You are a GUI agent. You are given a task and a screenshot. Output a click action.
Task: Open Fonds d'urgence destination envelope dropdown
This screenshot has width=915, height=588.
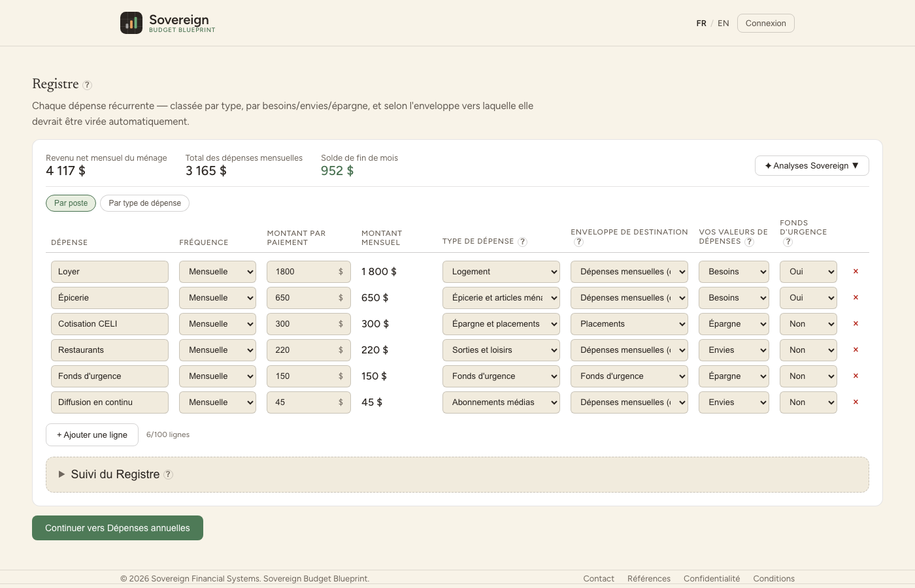629,376
